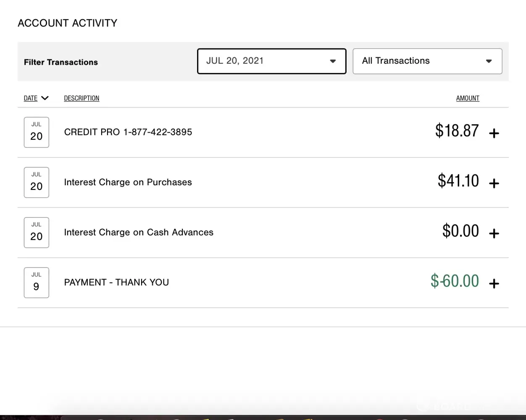Click the JUL 20 badge beside CREDIT PRO

(37, 132)
